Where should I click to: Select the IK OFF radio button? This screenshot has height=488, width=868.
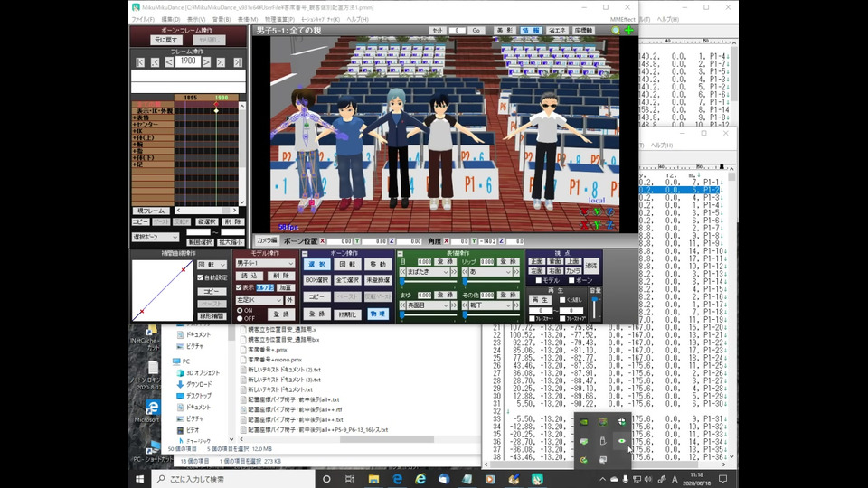coord(240,319)
